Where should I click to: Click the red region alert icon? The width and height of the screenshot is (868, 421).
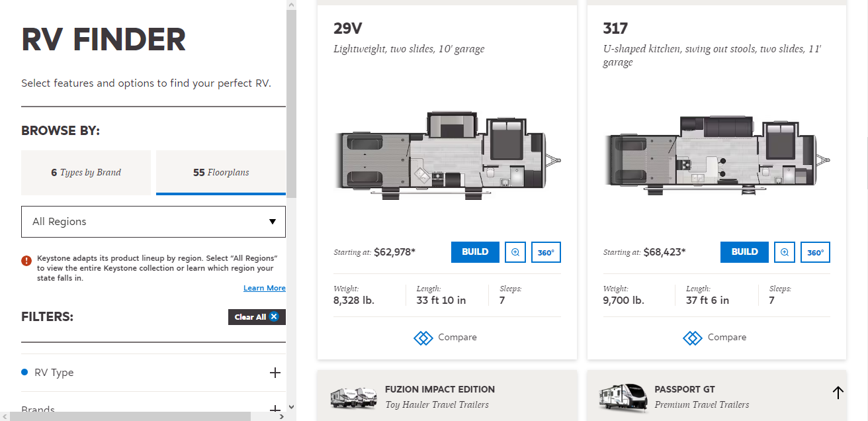click(26, 261)
